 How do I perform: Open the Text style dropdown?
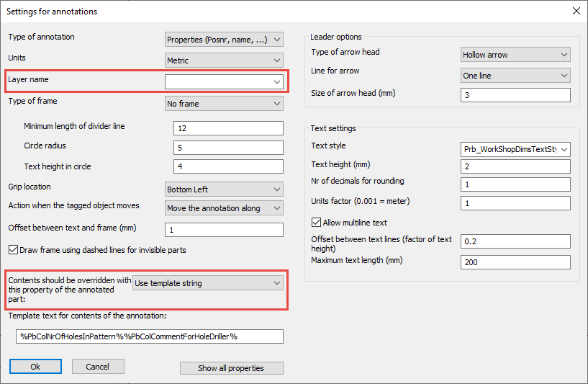point(515,150)
